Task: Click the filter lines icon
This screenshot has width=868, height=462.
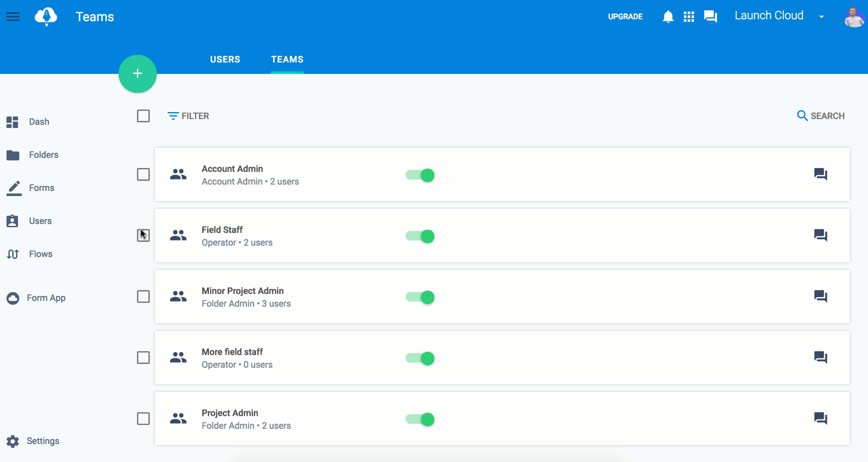Action: pos(173,116)
